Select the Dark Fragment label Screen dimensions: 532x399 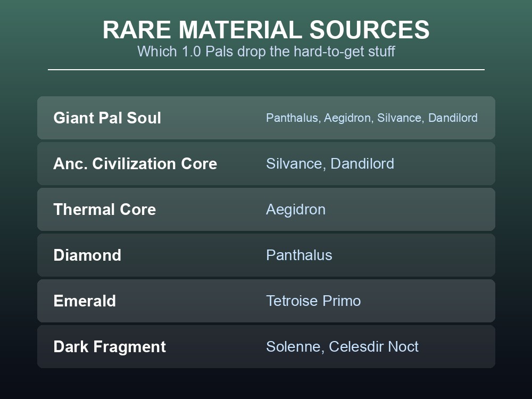coord(110,347)
